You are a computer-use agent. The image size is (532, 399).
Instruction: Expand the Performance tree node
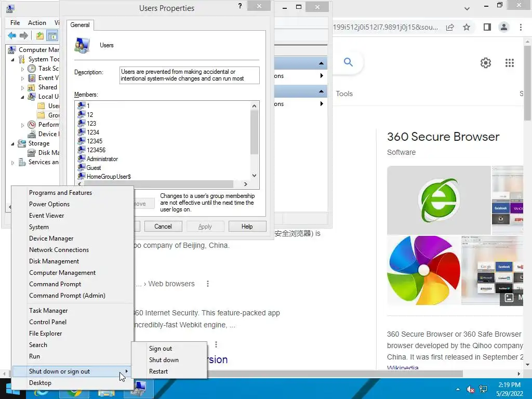pos(22,125)
